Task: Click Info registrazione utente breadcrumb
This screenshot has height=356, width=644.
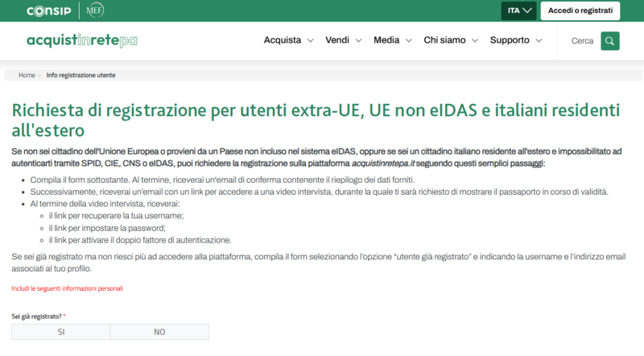Action: (x=80, y=75)
